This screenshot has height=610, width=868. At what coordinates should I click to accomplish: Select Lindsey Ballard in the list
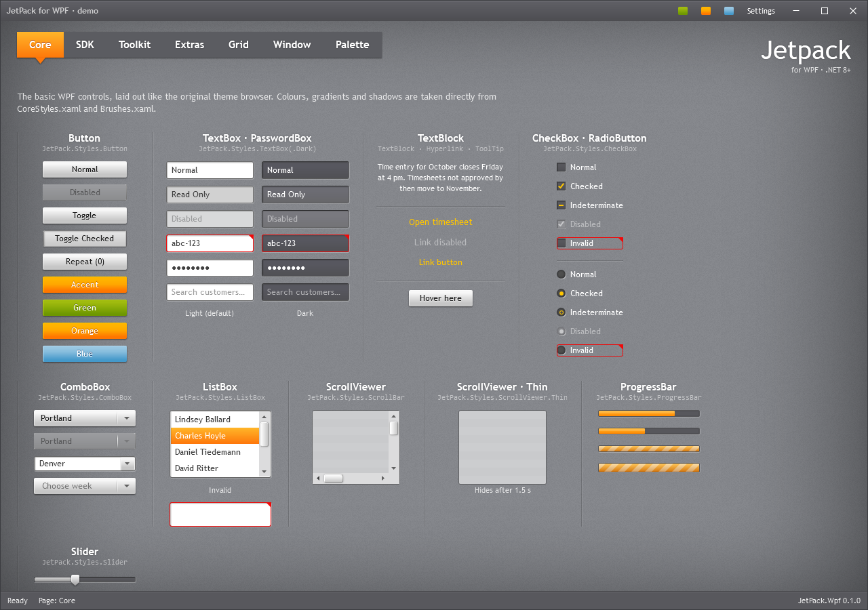click(x=215, y=420)
